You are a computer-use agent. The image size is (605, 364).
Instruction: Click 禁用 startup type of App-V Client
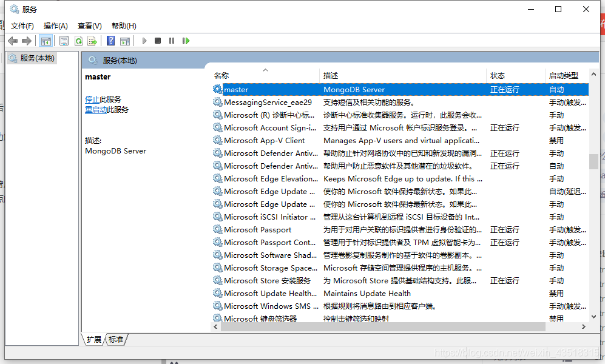[x=556, y=140]
